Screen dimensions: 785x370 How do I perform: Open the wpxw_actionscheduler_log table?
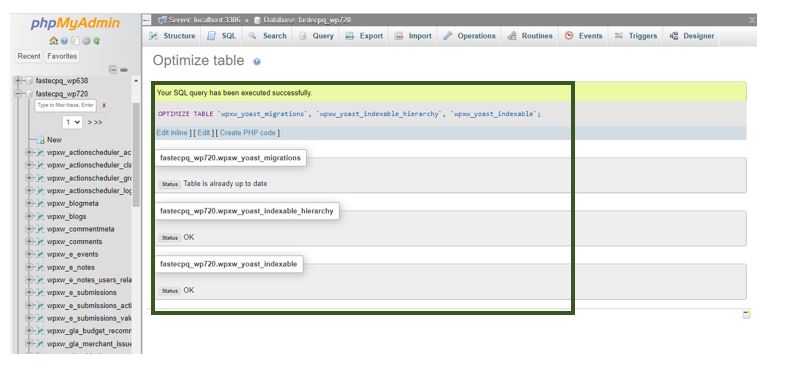click(x=89, y=191)
